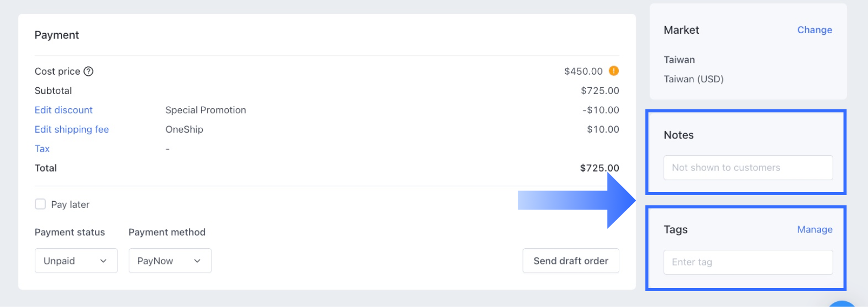The width and height of the screenshot is (868, 307).
Task: Click Manage in the Tags panel
Action: [x=814, y=230]
